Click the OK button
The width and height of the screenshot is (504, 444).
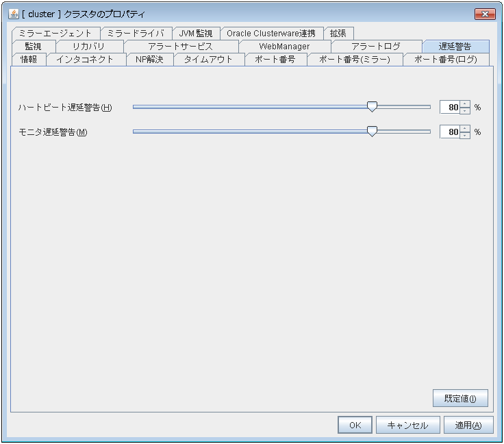(x=355, y=425)
